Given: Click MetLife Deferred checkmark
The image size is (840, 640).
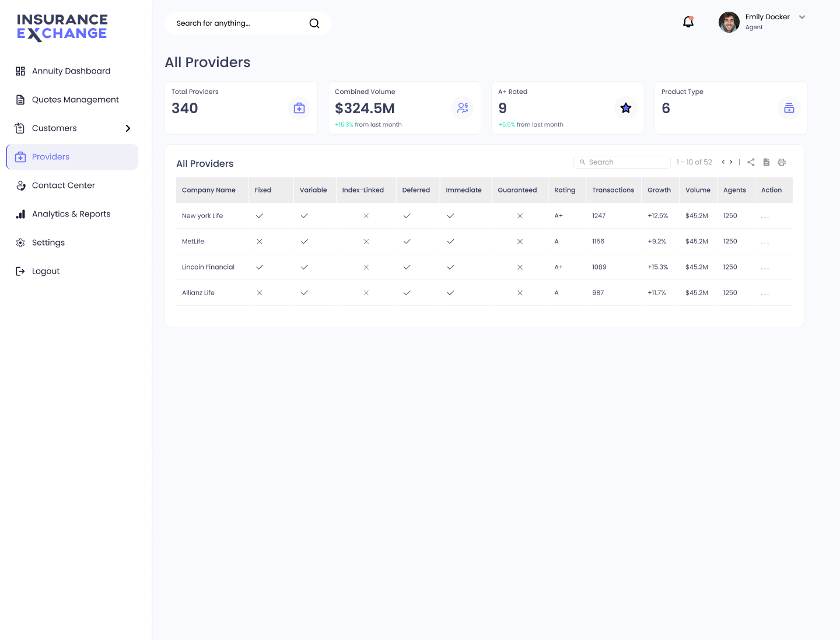Looking at the screenshot, I should 407,242.
